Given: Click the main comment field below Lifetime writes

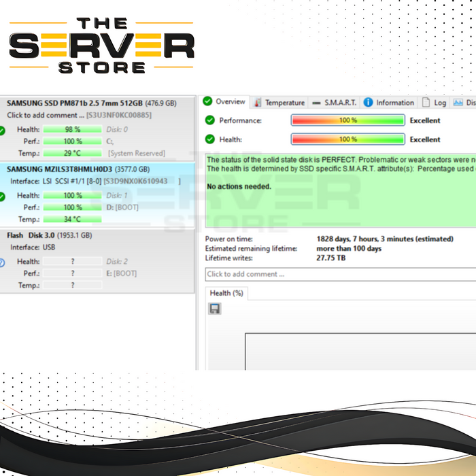Looking at the screenshot, I should click(340, 274).
